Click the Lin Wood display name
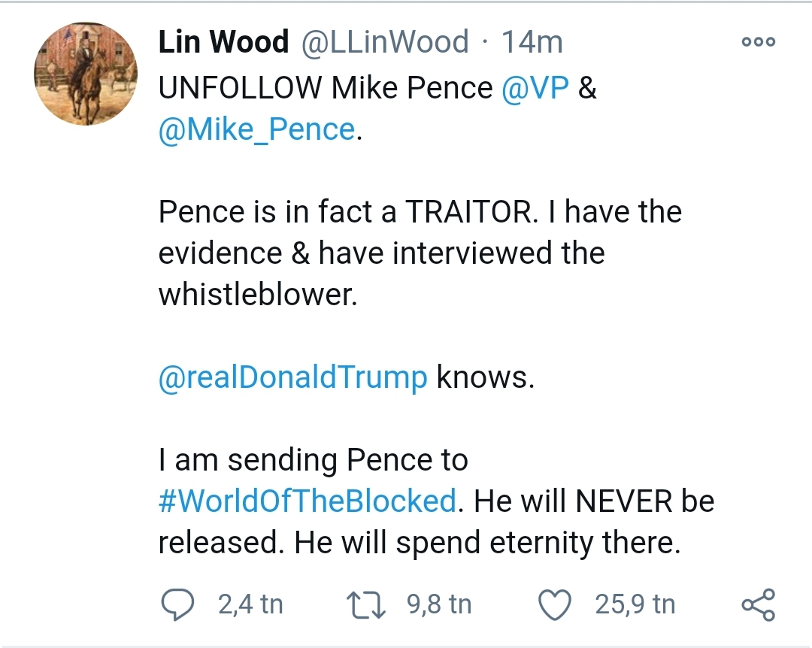The image size is (812, 648). point(223,42)
